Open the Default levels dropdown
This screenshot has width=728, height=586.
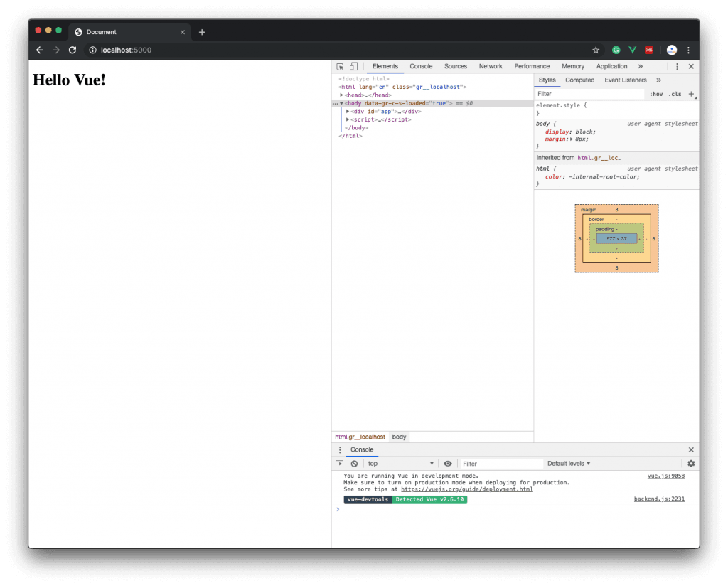pyautogui.click(x=568, y=464)
